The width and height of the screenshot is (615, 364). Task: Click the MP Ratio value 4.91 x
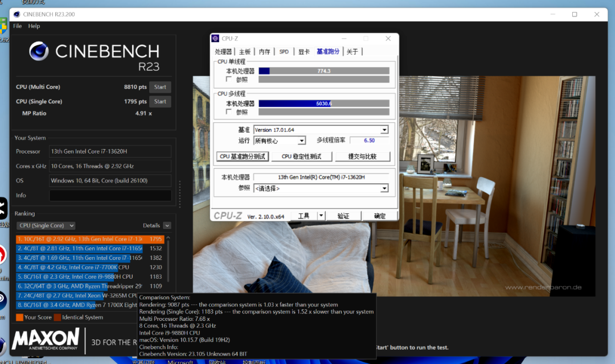click(x=143, y=113)
